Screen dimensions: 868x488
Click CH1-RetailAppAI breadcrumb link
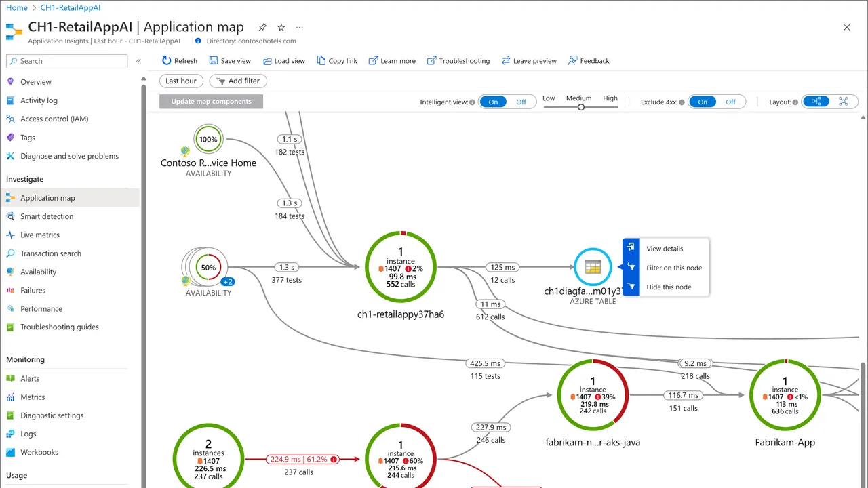(71, 8)
